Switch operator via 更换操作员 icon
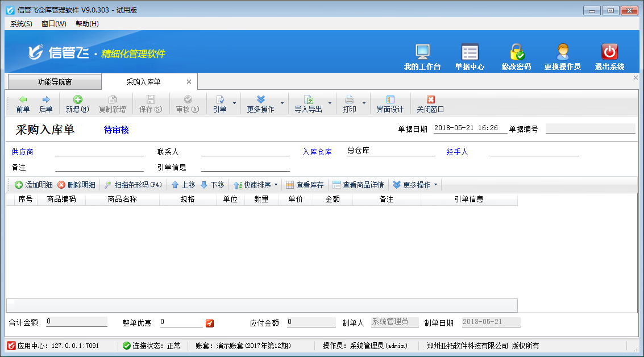644x357 pixels. pos(562,54)
